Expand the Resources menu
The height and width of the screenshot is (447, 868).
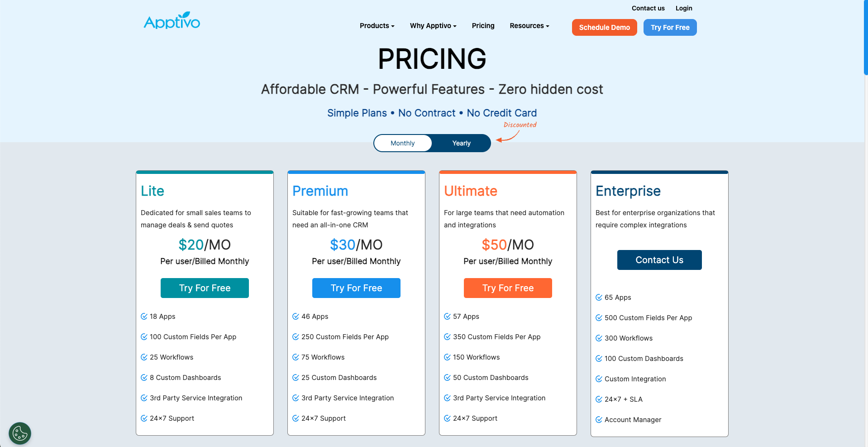click(529, 26)
